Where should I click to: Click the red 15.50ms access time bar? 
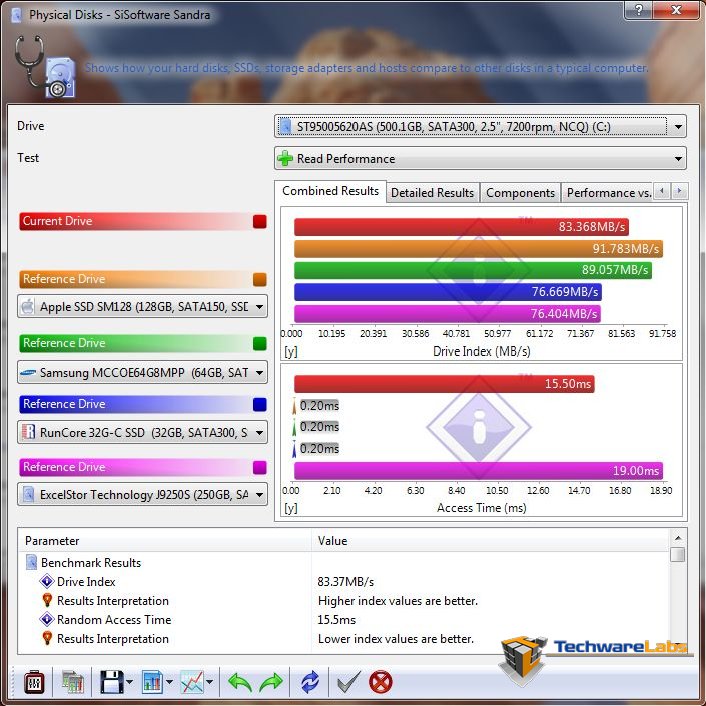[444, 384]
